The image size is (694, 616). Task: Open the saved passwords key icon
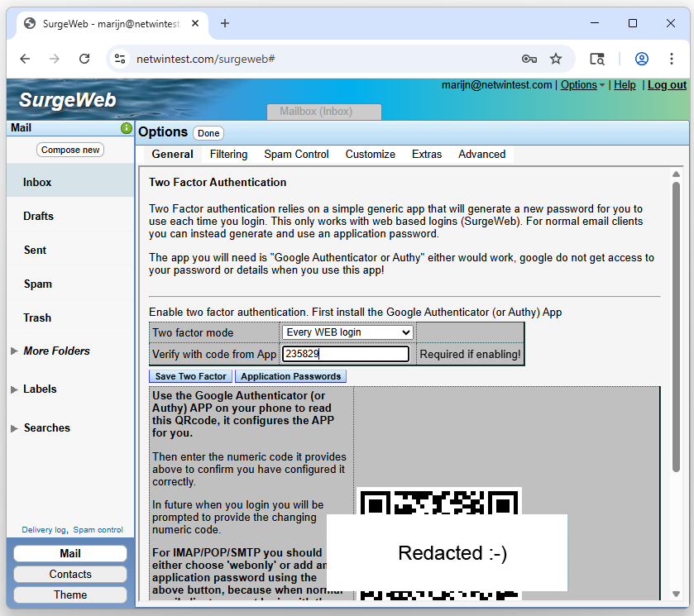529,59
